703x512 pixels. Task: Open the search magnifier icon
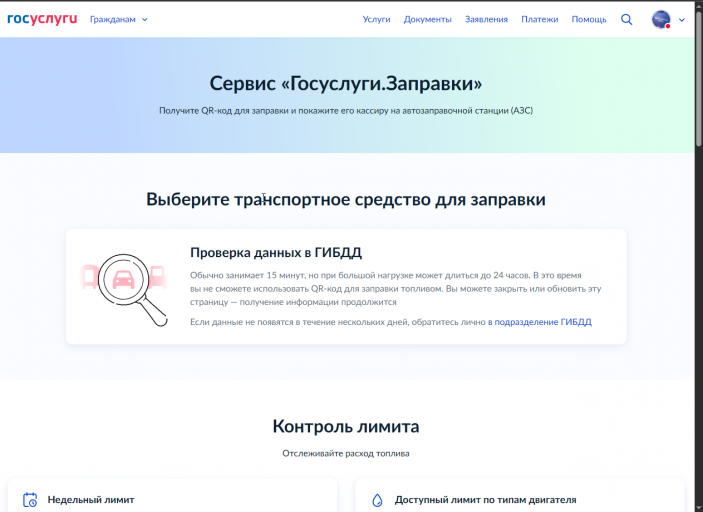pos(626,19)
